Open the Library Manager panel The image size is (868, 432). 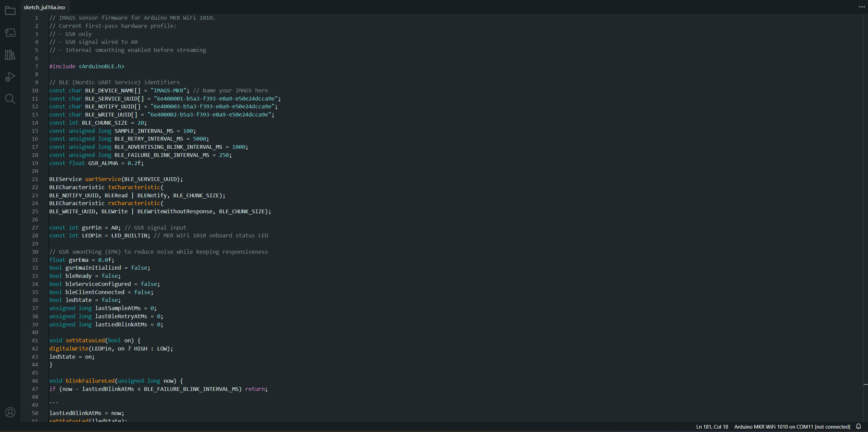[10, 55]
